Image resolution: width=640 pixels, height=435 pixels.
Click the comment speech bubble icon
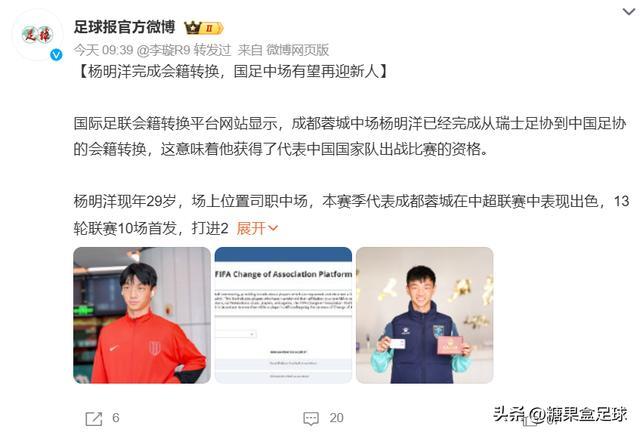pos(311,418)
